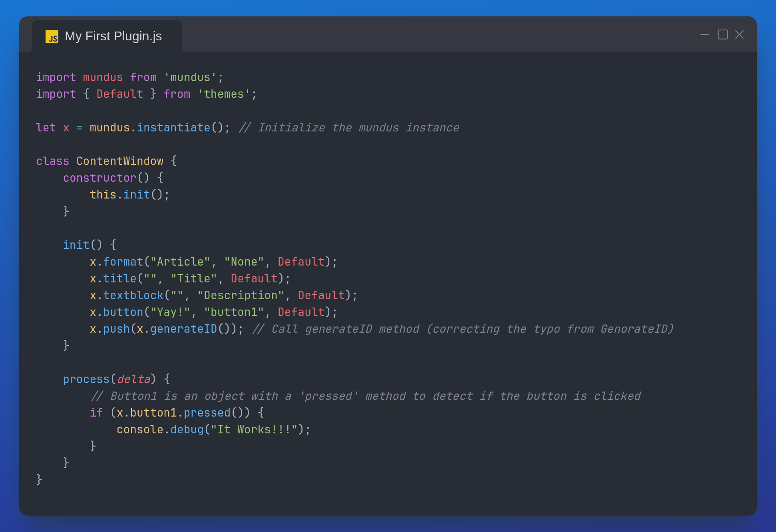776x532 pixels.
Task: Place cursor on instantiate method call
Action: pos(173,127)
